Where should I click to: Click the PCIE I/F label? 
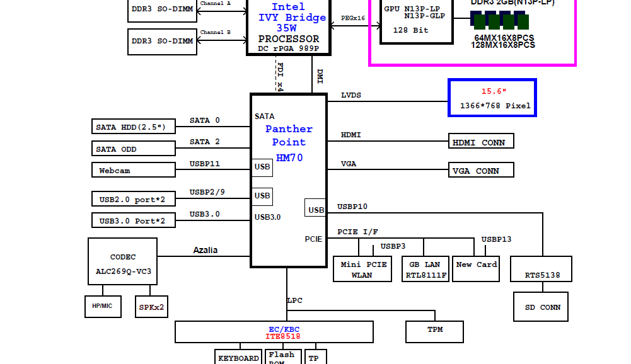click(357, 232)
